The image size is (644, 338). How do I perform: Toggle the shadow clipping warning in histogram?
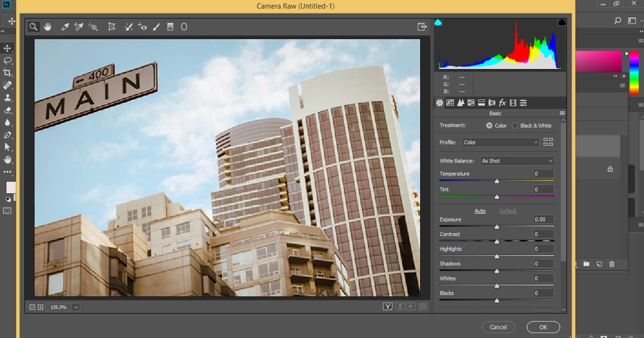pyautogui.click(x=438, y=23)
